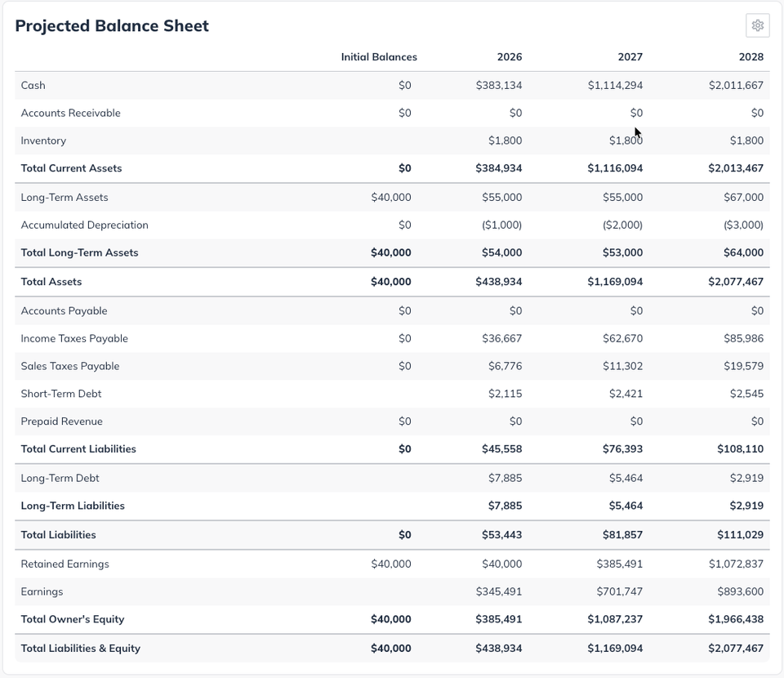Screen dimensions: 784x678
Task: Click the Total Assets row label
Action: pyautogui.click(x=51, y=282)
